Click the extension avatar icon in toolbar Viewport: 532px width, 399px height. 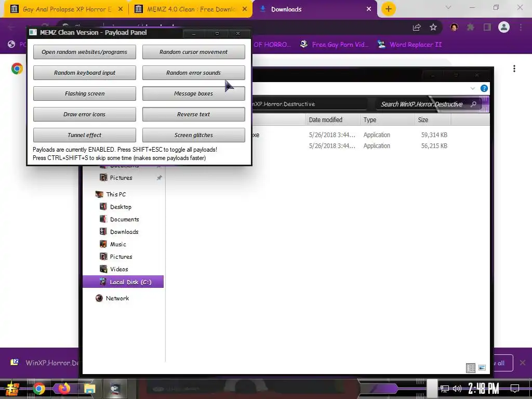coord(454,27)
